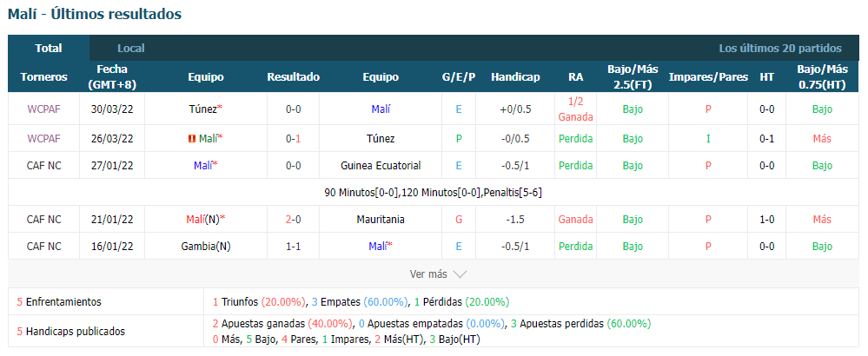Click the 1-1 result against Gambia
Screen dimensions: 868x356
pyautogui.click(x=294, y=246)
